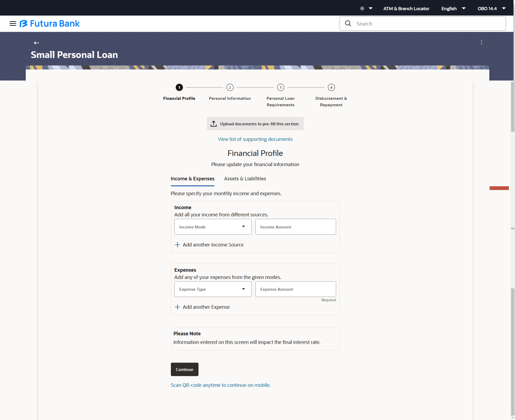515x420 pixels.
Task: Switch to the Assets & Liabilities tab
Action: tap(245, 179)
